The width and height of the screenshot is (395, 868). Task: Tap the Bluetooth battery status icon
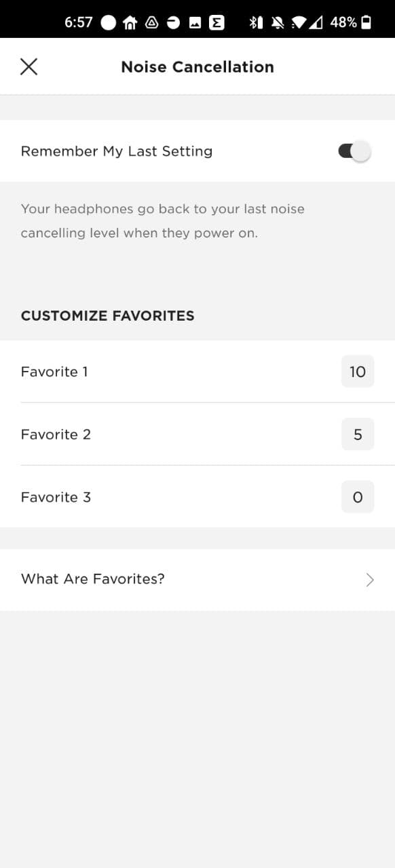(255, 22)
